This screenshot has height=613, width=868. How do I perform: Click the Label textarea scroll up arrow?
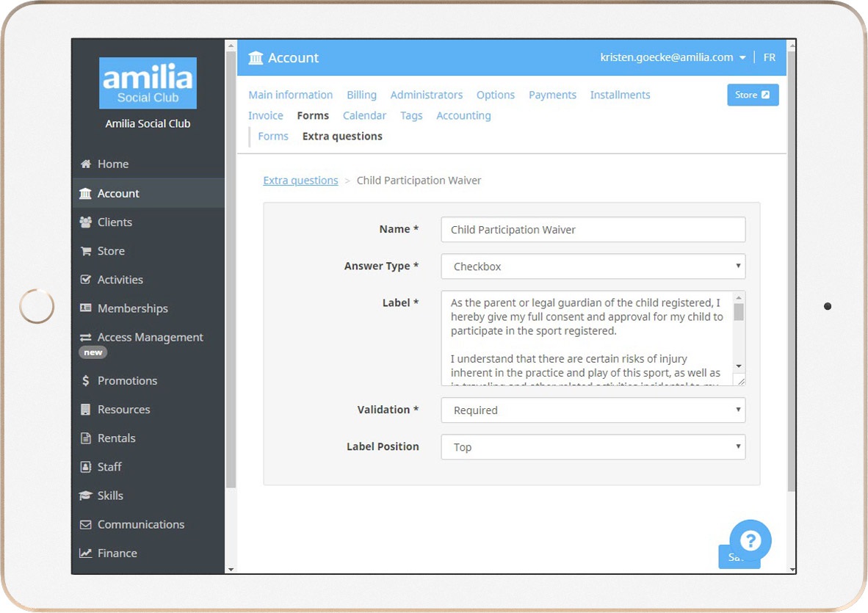739,297
